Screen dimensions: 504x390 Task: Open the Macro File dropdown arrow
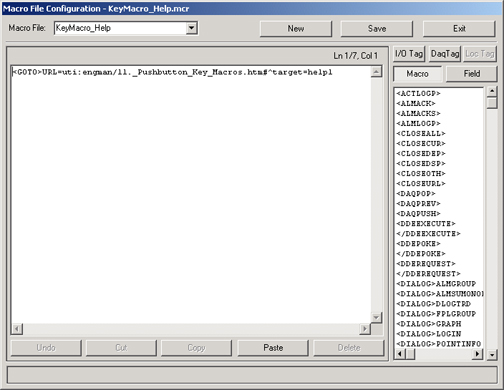click(191, 28)
